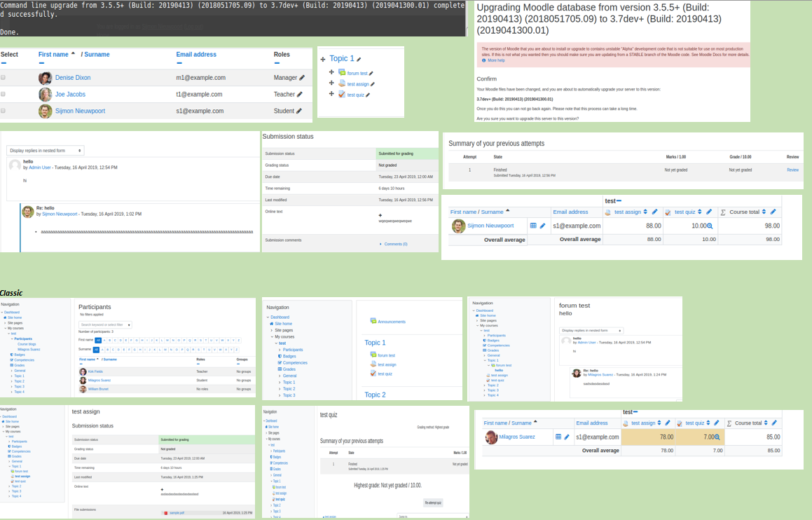Click the move handle for the test assign activity
The height and width of the screenshot is (520, 812).
pyautogui.click(x=331, y=83)
